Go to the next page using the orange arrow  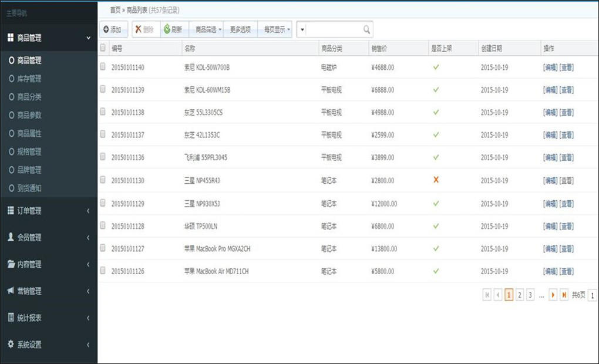coord(553,295)
